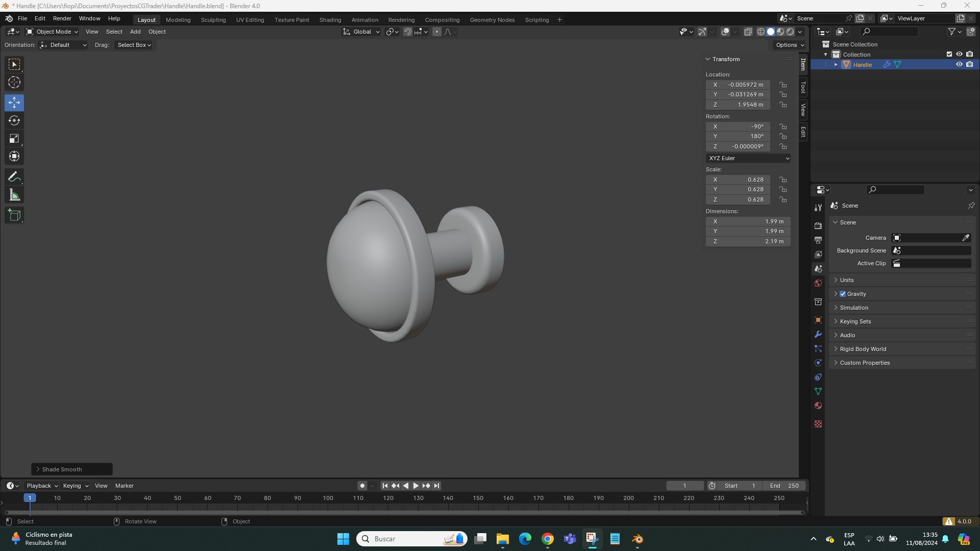Open the Render menu
Screen dimensions: 980x551
[62, 18]
